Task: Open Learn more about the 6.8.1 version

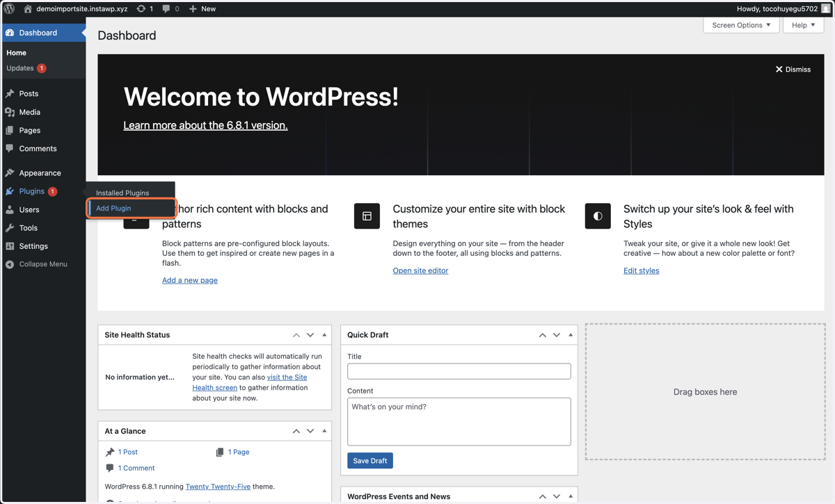Action: [x=205, y=125]
